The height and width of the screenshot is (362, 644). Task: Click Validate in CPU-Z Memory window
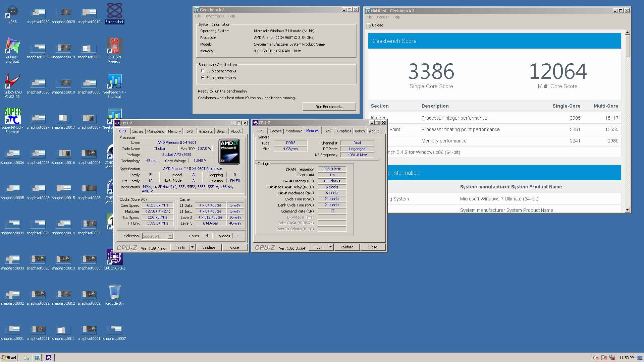point(347,247)
